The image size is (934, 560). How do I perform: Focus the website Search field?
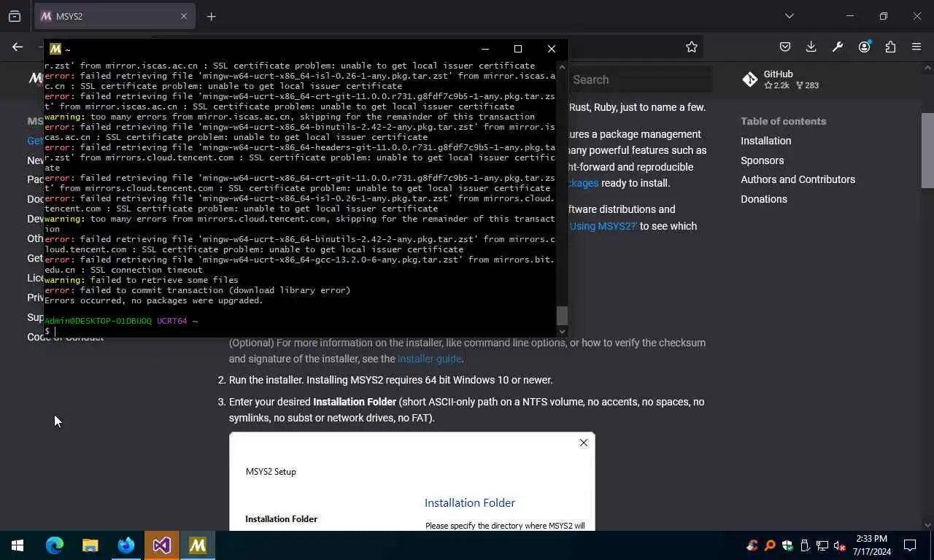641,79
